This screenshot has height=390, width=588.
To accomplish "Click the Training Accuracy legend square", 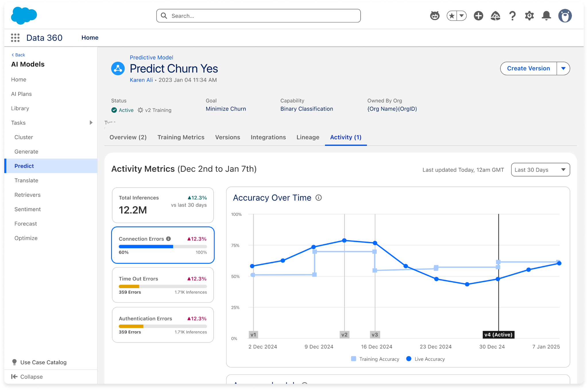I will [x=353, y=359].
